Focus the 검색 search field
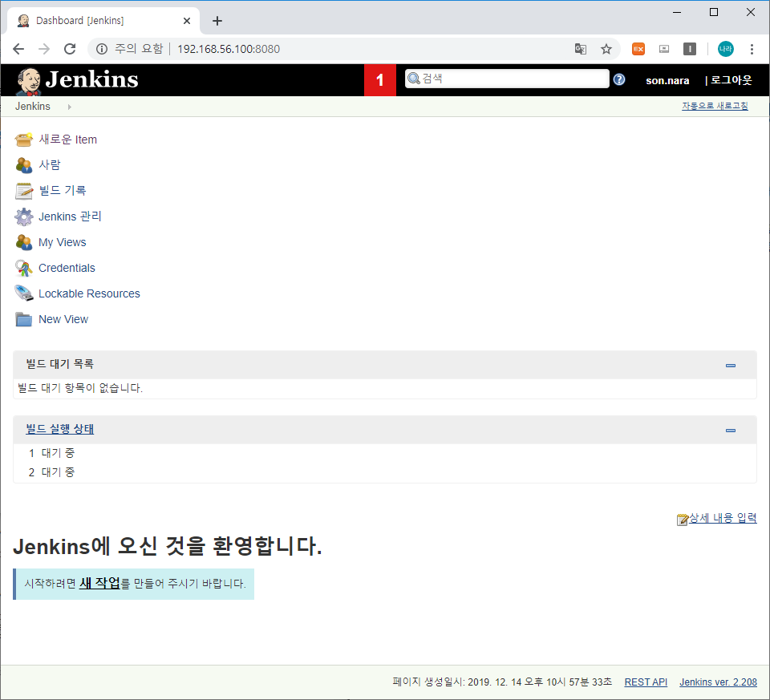This screenshot has width=770, height=700. tap(507, 79)
